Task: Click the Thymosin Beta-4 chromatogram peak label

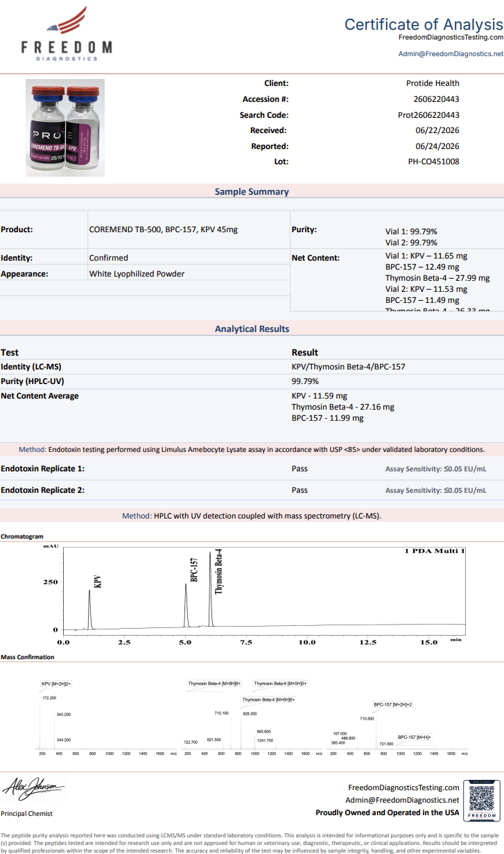Action: (218, 571)
